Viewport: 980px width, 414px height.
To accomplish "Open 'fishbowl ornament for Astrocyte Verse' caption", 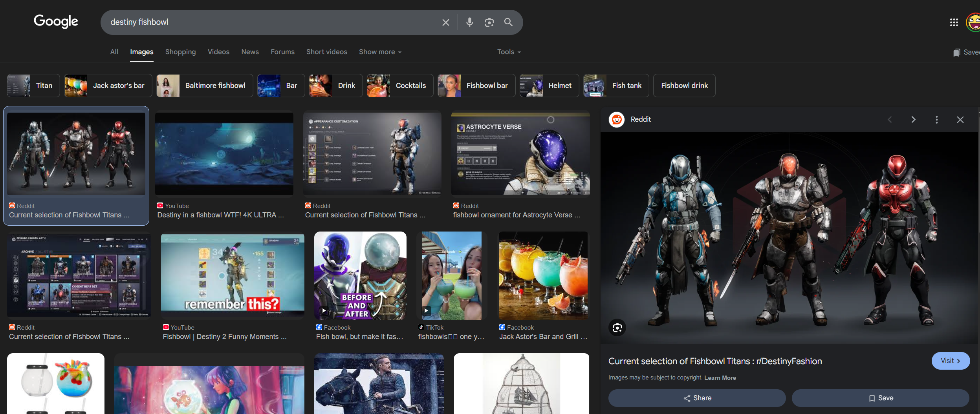I will pos(517,215).
